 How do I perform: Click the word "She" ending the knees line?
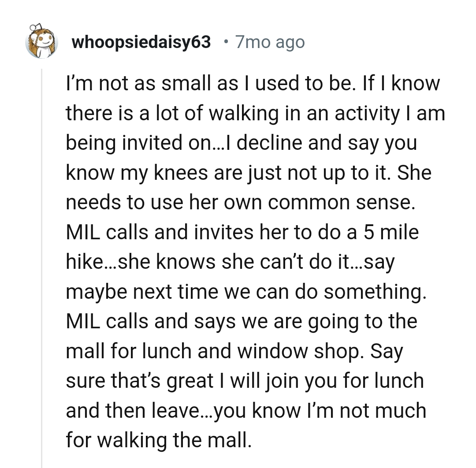click(x=413, y=172)
